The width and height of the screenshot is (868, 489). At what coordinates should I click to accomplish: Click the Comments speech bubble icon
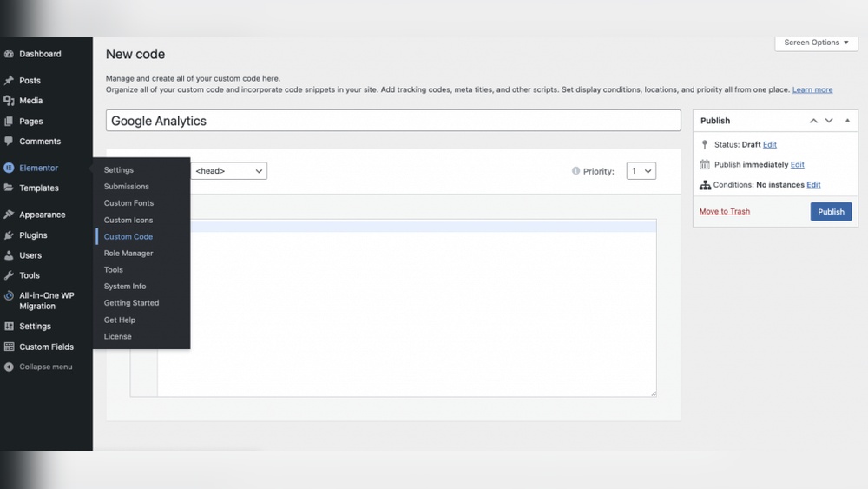(9, 141)
